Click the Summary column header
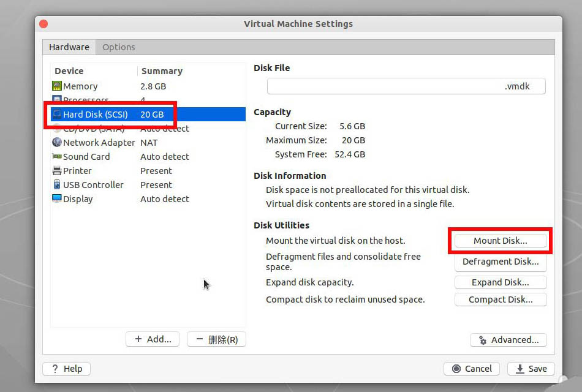 pos(162,71)
